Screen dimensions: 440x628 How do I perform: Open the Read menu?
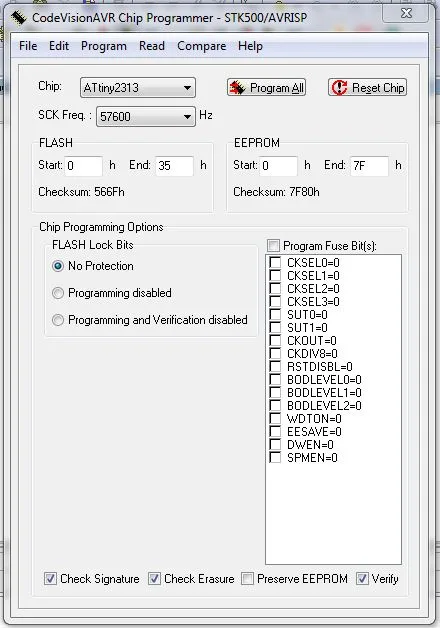pyautogui.click(x=152, y=46)
